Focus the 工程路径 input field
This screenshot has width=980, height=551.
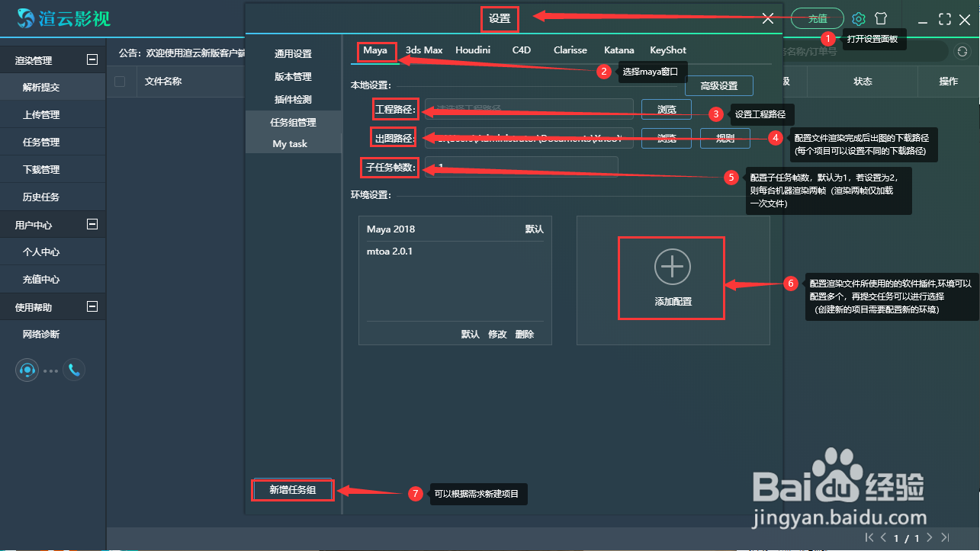coord(529,110)
